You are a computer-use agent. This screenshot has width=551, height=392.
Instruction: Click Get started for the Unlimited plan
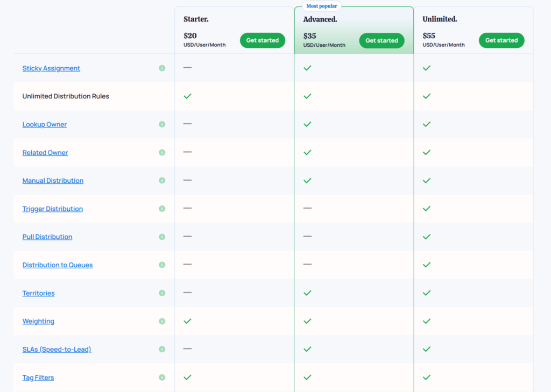pyautogui.click(x=501, y=40)
